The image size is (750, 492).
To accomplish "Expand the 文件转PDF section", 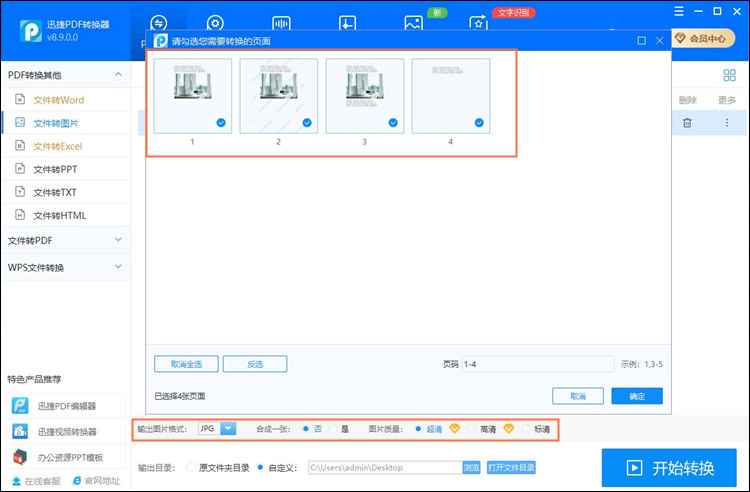I will (118, 240).
